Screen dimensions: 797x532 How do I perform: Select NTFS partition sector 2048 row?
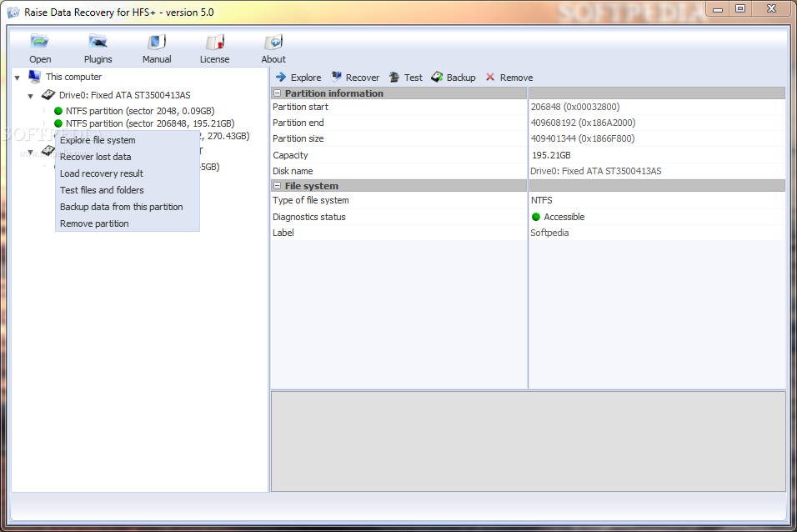(x=140, y=111)
